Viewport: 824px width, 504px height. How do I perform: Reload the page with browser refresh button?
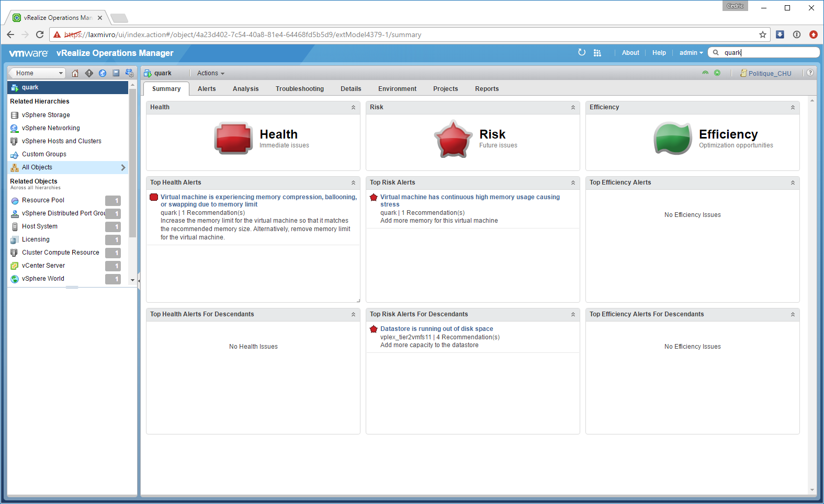pos(40,35)
